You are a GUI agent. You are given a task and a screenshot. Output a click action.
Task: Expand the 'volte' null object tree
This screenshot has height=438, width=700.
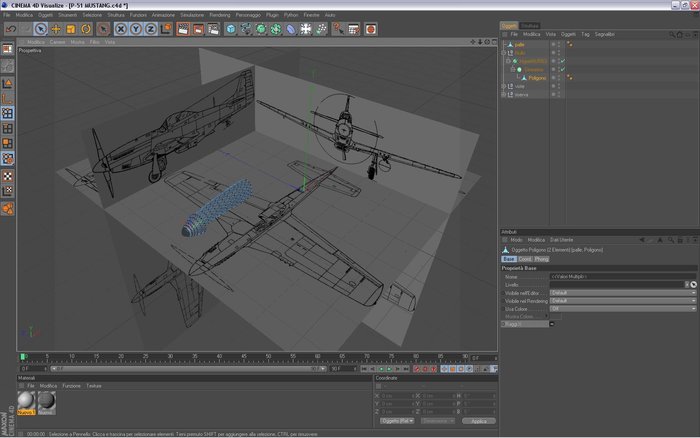coord(504,86)
